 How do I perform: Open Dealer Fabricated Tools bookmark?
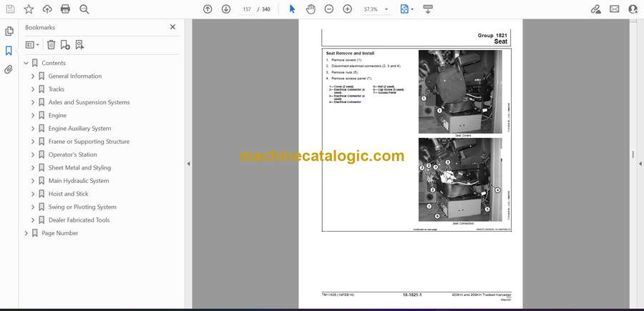pos(79,220)
